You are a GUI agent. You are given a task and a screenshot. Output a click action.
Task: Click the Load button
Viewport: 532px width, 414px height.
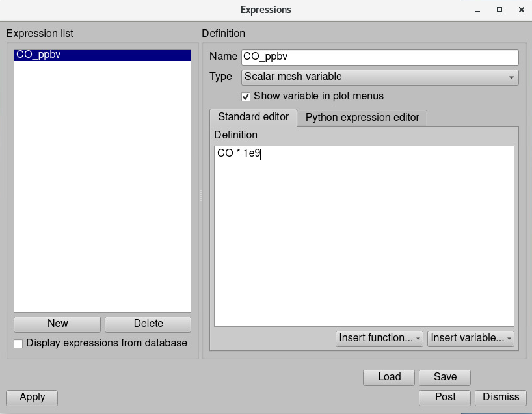tap(389, 377)
